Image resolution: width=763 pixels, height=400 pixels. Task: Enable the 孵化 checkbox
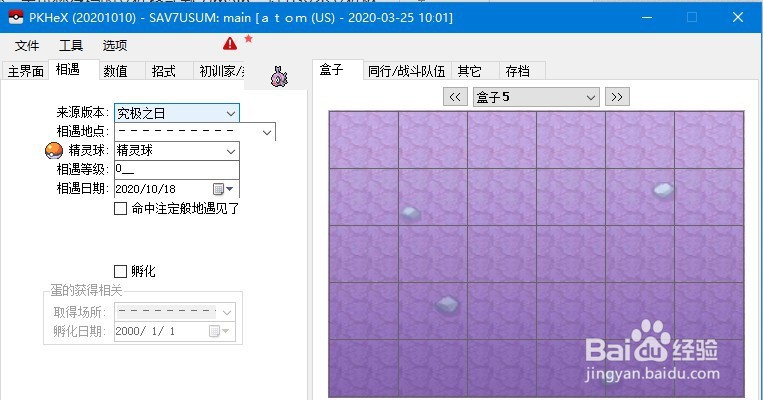120,271
